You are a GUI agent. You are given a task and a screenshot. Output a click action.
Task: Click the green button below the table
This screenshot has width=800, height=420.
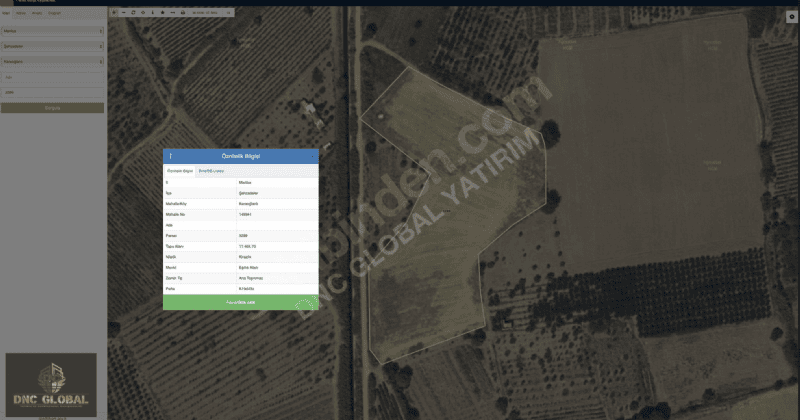[241, 302]
